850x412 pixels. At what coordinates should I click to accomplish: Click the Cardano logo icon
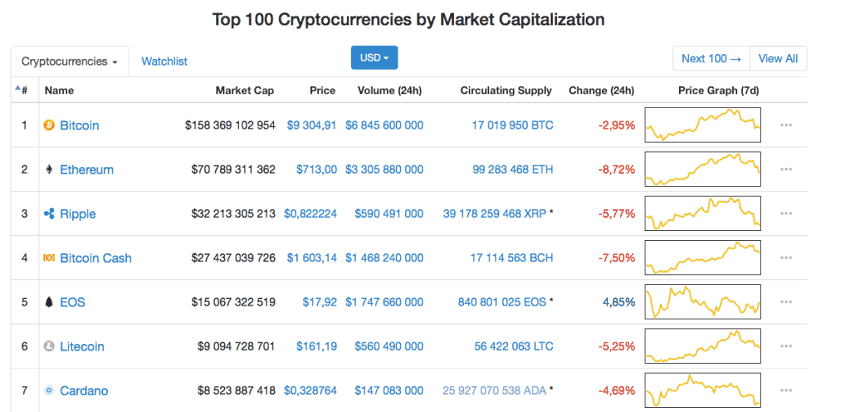pyautogui.click(x=49, y=390)
